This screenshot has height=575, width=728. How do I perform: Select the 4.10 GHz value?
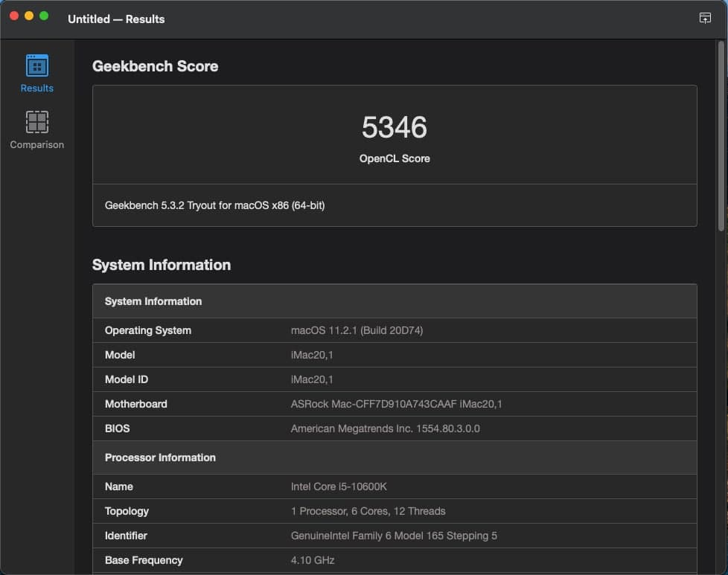coord(313,561)
